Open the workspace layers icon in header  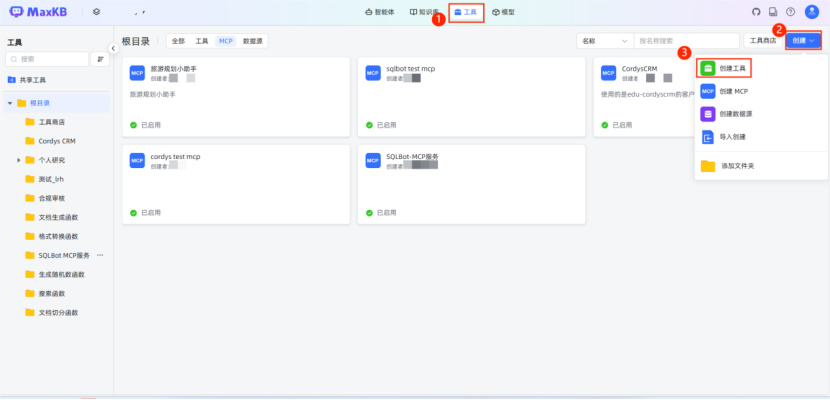[96, 12]
